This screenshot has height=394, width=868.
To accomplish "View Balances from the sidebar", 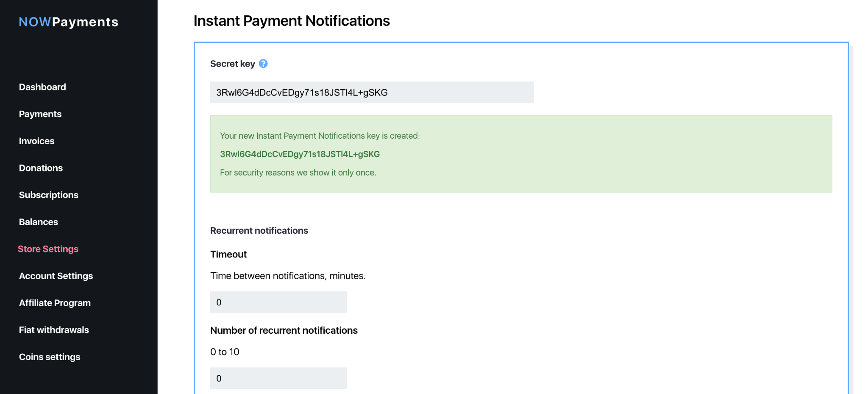I will click(39, 222).
